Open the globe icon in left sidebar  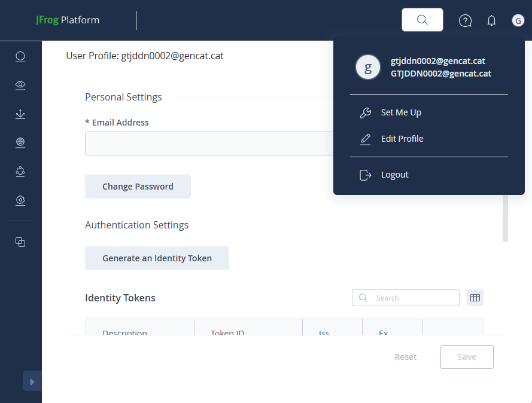click(x=20, y=142)
